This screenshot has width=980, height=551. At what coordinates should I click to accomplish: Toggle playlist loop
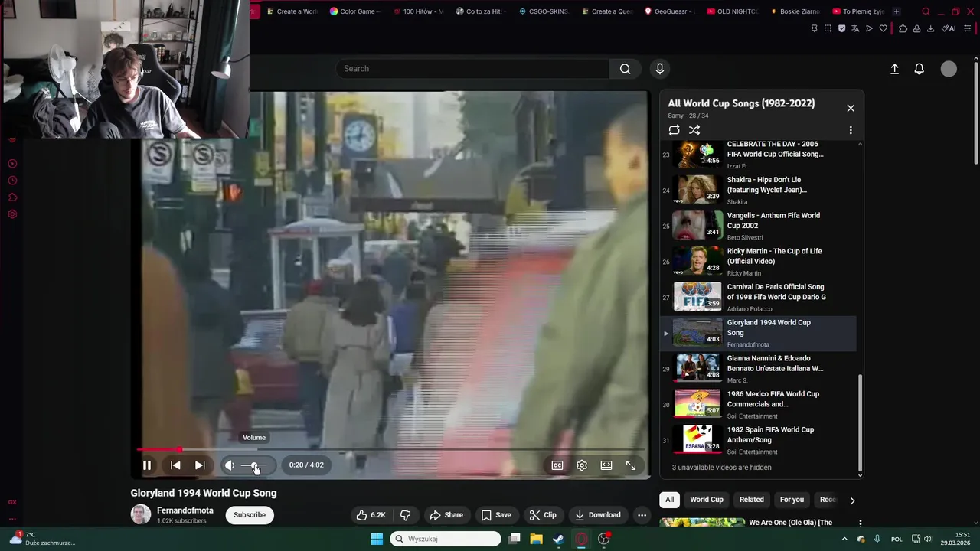point(674,130)
